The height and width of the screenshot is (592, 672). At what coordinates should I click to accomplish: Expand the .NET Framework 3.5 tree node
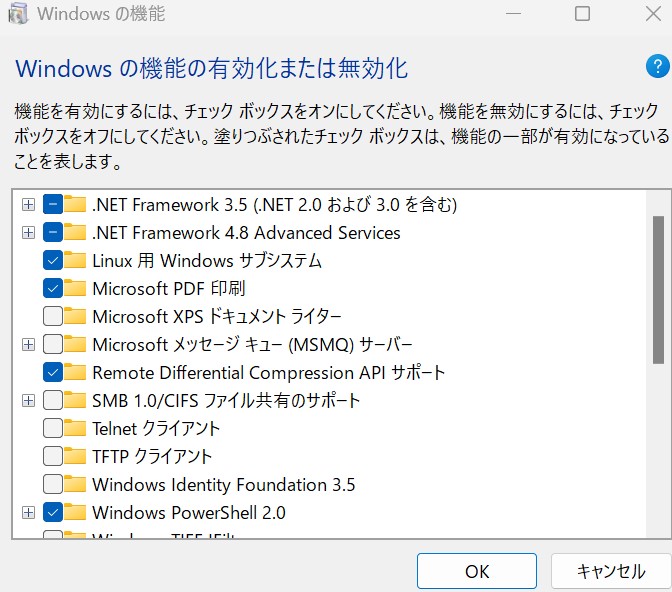point(28,205)
